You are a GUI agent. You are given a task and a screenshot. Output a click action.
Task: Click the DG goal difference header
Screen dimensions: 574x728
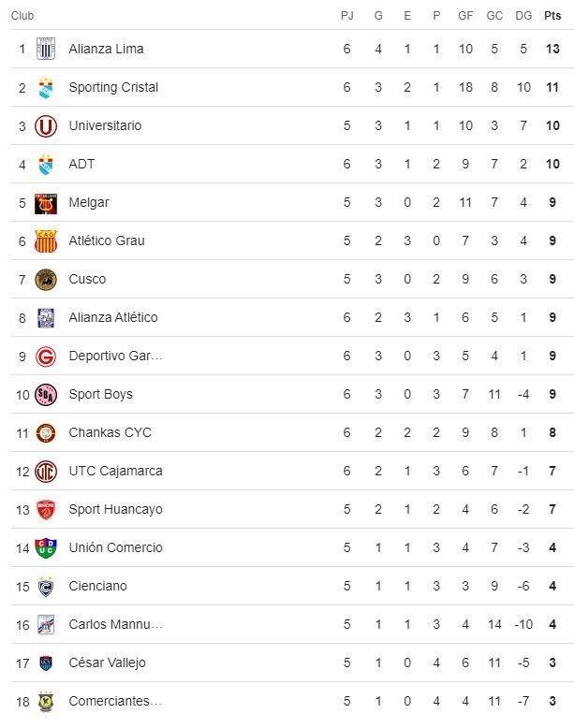tap(523, 16)
